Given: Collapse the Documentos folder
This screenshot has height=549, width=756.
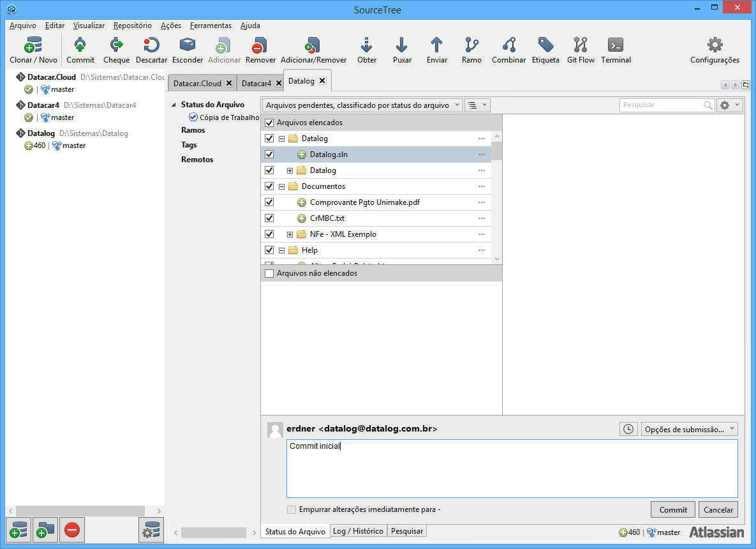Looking at the screenshot, I should click(x=281, y=186).
